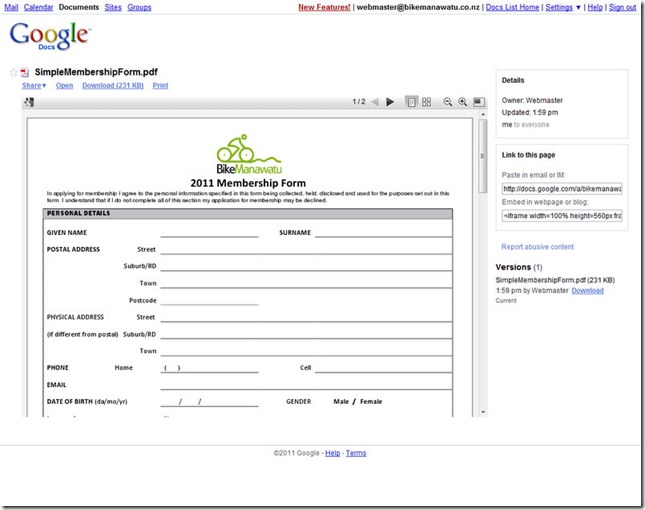This screenshot has height=510, width=645.
Task: Click the Download (231 KB) link
Action: [111, 86]
